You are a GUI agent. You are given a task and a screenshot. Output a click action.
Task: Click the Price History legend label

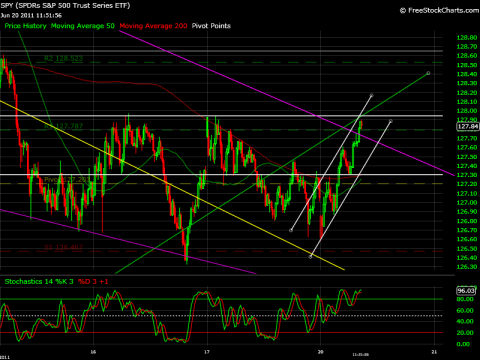point(25,26)
